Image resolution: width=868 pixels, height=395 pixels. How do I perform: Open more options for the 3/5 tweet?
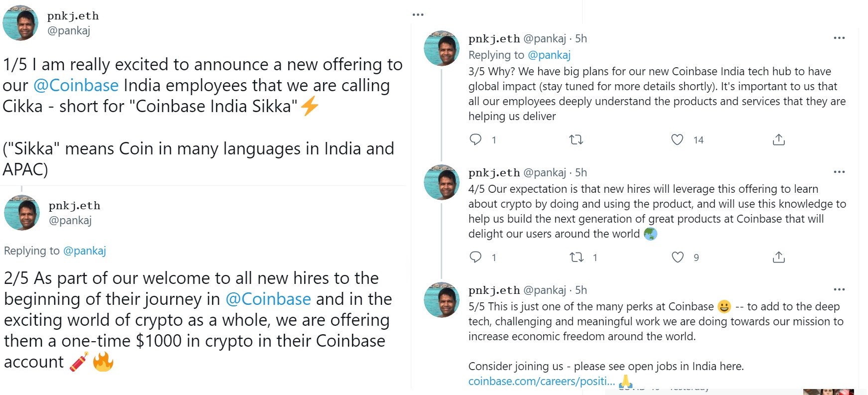839,38
